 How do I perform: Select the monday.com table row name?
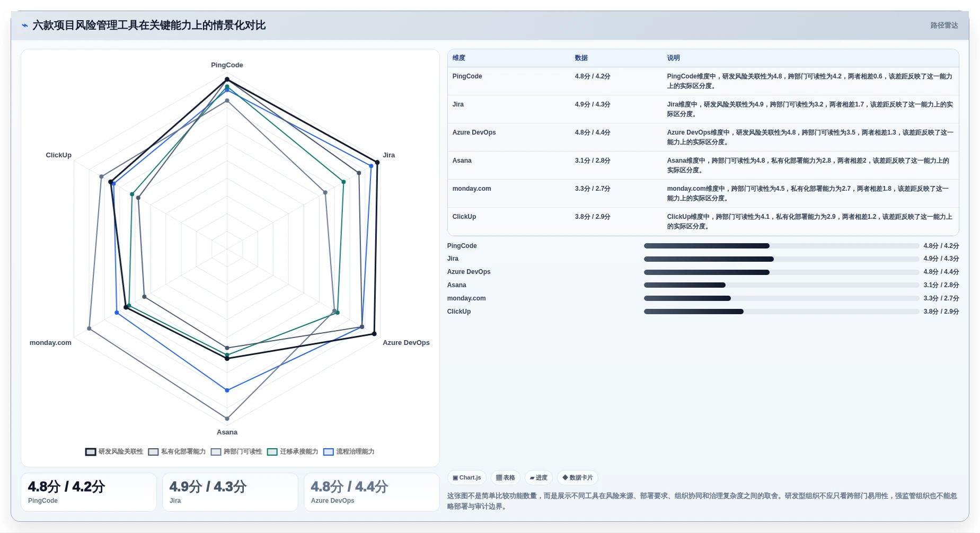pyautogui.click(x=472, y=189)
